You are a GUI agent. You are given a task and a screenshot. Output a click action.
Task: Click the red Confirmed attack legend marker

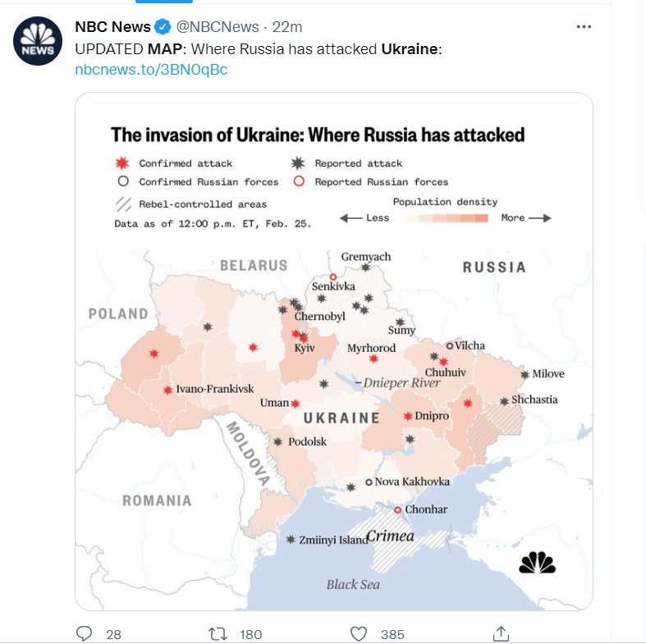tap(122, 163)
